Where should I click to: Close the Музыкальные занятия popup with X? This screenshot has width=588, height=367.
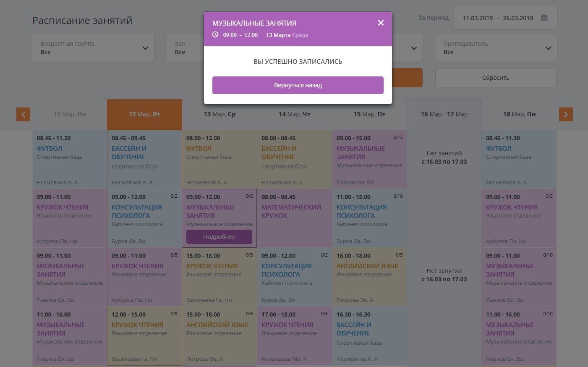[381, 23]
